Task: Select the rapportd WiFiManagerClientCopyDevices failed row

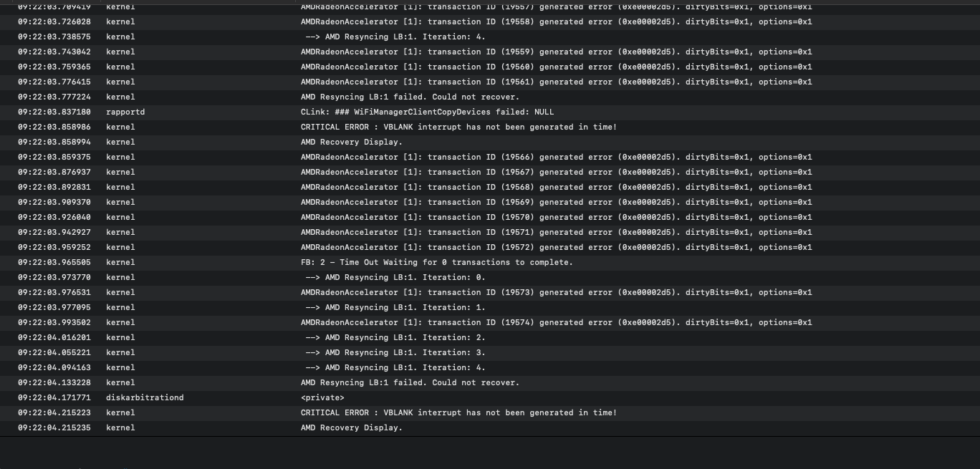Action: pyautogui.click(x=427, y=112)
